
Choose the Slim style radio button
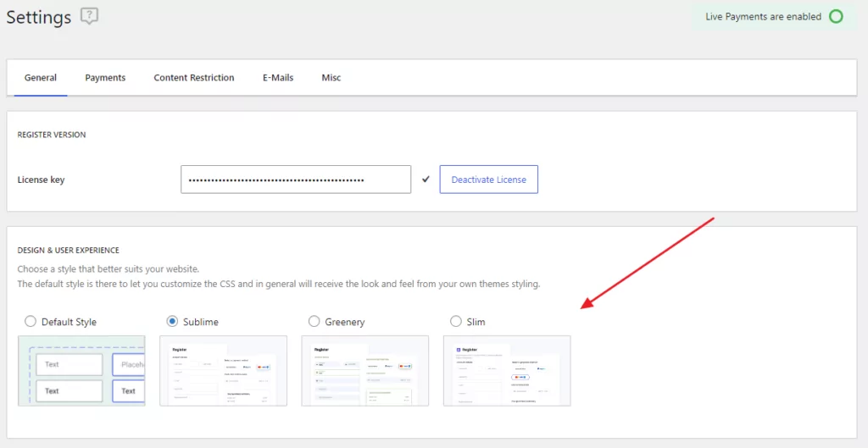455,321
